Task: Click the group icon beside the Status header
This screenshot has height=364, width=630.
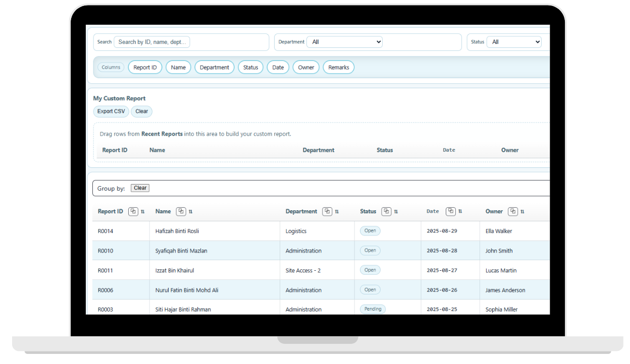Action: (386, 211)
